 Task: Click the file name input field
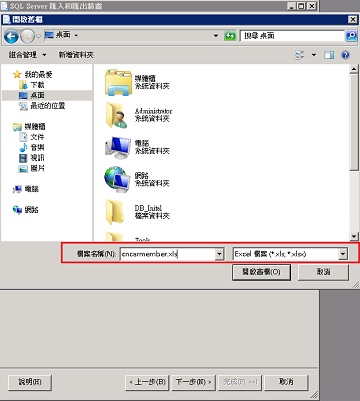(168, 254)
